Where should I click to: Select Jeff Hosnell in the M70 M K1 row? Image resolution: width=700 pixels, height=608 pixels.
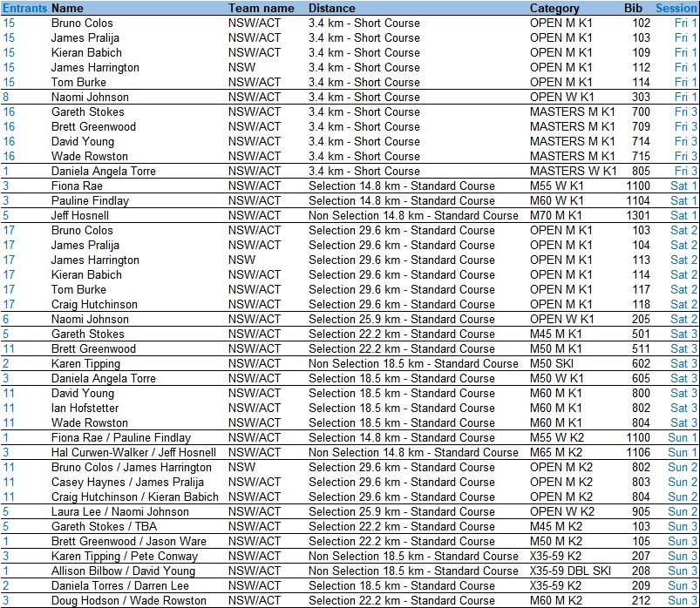[80, 216]
